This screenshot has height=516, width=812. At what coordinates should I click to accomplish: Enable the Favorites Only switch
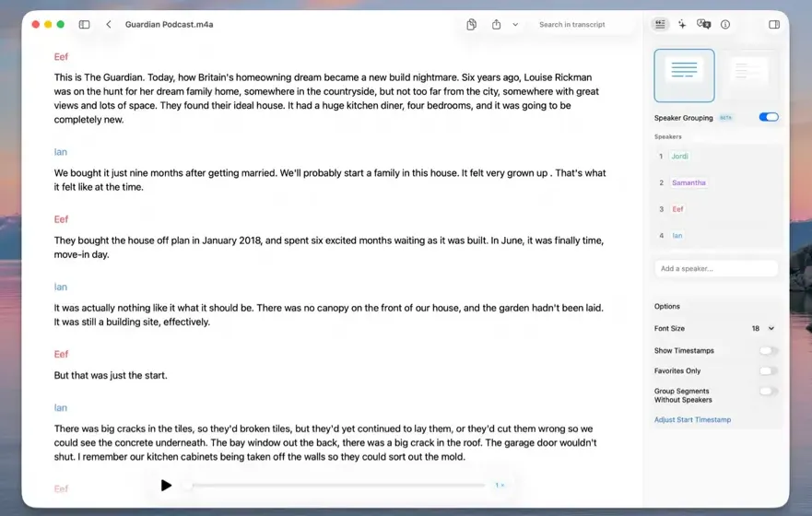769,371
